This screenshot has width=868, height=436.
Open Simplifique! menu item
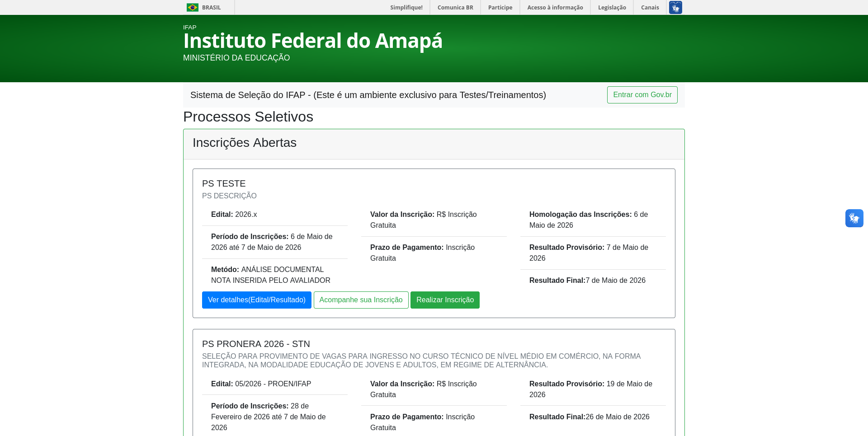tap(406, 8)
